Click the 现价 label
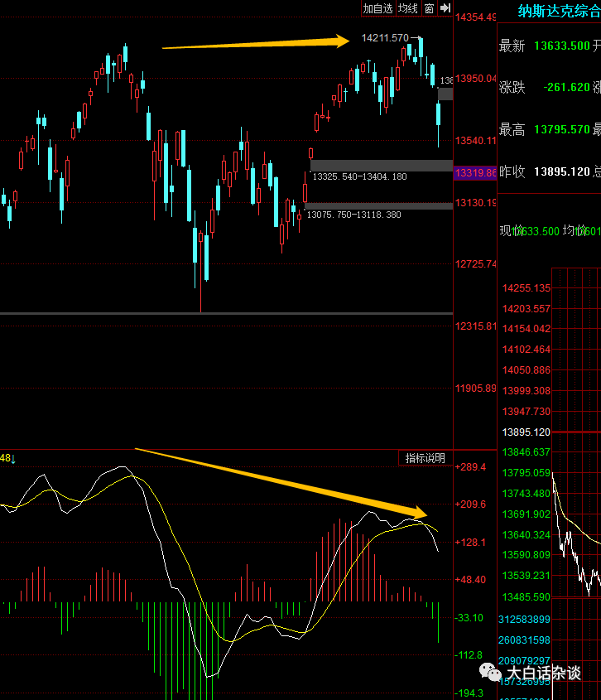The height and width of the screenshot is (700, 601). pyautogui.click(x=512, y=230)
